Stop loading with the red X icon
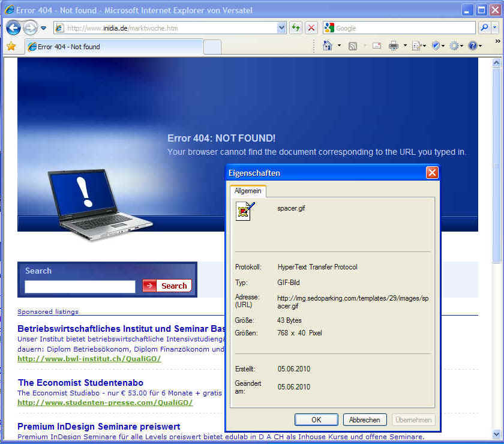 tap(311, 28)
